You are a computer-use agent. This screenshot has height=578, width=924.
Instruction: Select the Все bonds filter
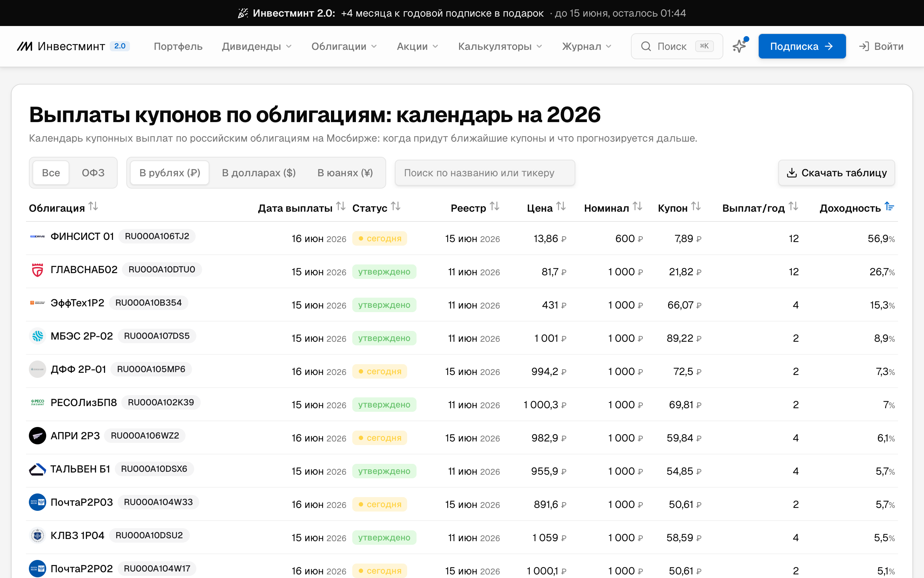click(x=51, y=173)
